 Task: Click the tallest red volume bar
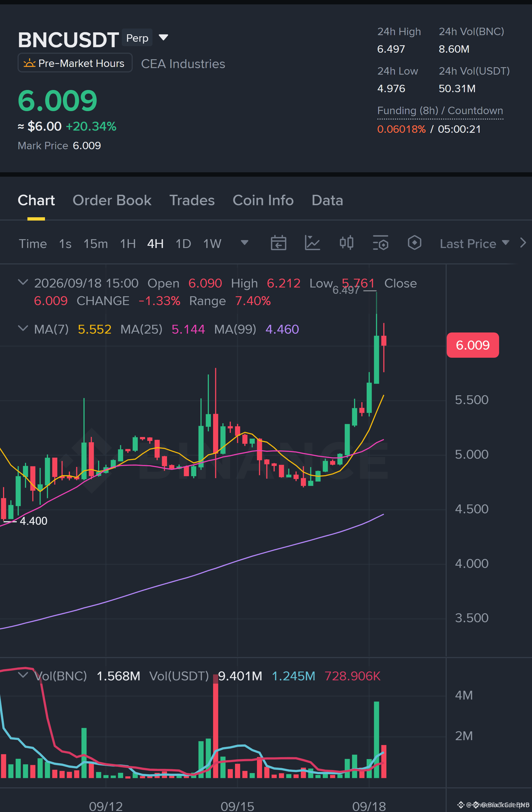click(x=216, y=726)
